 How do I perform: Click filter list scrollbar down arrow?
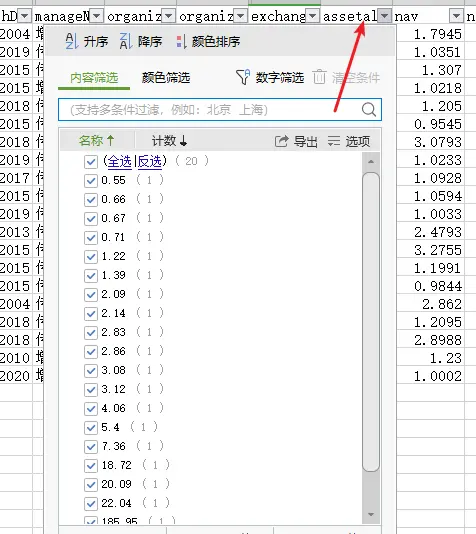pos(371,515)
